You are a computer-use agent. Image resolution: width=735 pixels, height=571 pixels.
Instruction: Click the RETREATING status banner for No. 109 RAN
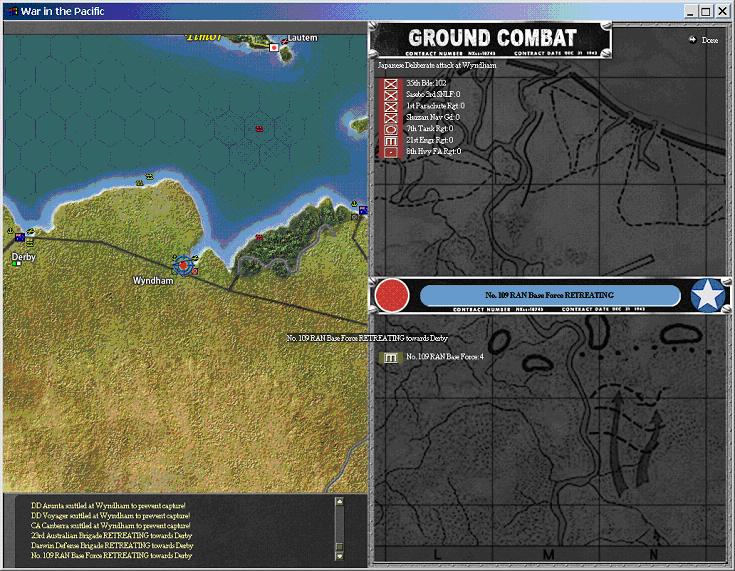550,295
